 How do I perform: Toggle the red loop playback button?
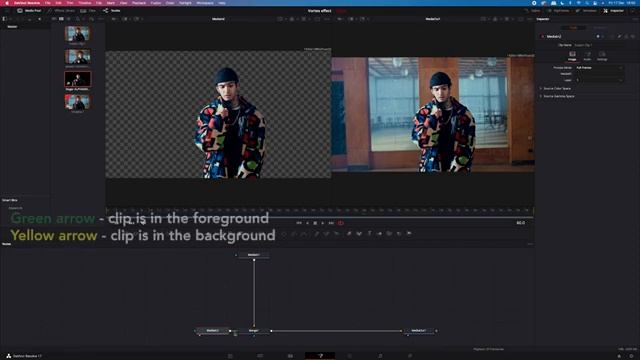(341, 223)
